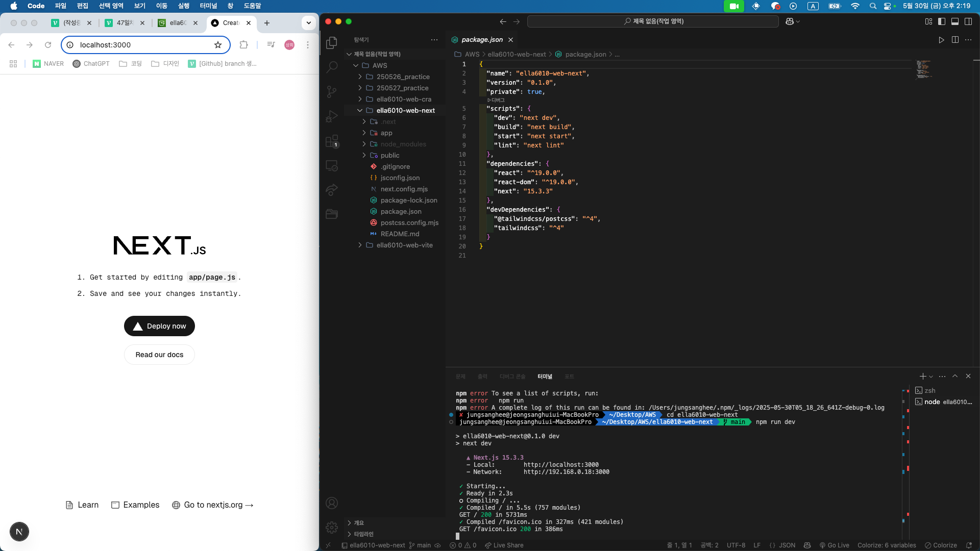This screenshot has height=551, width=980.
Task: Toggle primary side bar visibility
Action: pyautogui.click(x=942, y=21)
